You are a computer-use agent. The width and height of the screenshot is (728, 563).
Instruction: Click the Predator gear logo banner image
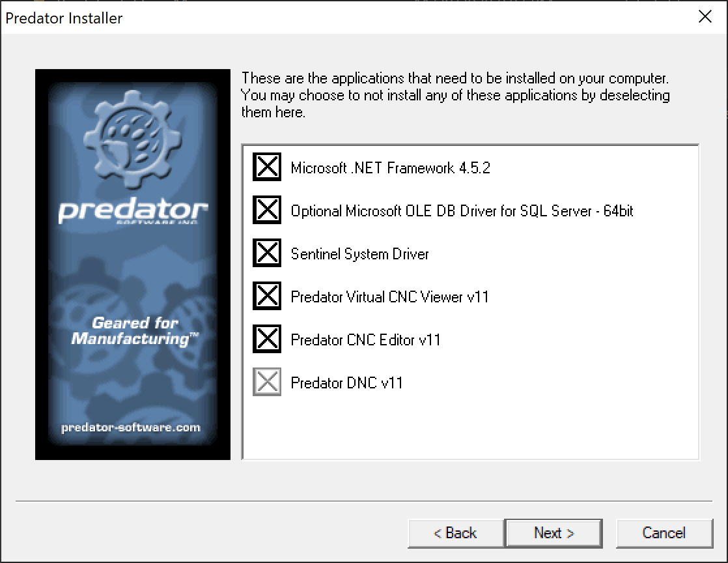tap(133, 265)
